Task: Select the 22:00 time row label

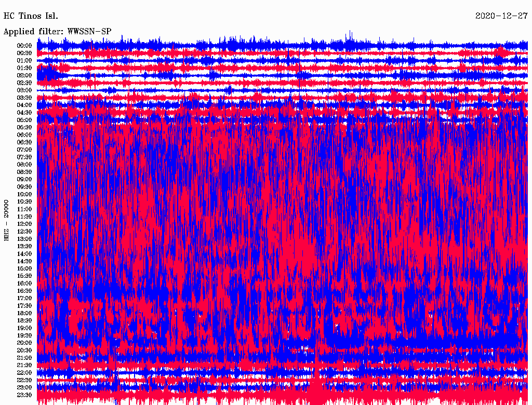Action: (x=25, y=373)
